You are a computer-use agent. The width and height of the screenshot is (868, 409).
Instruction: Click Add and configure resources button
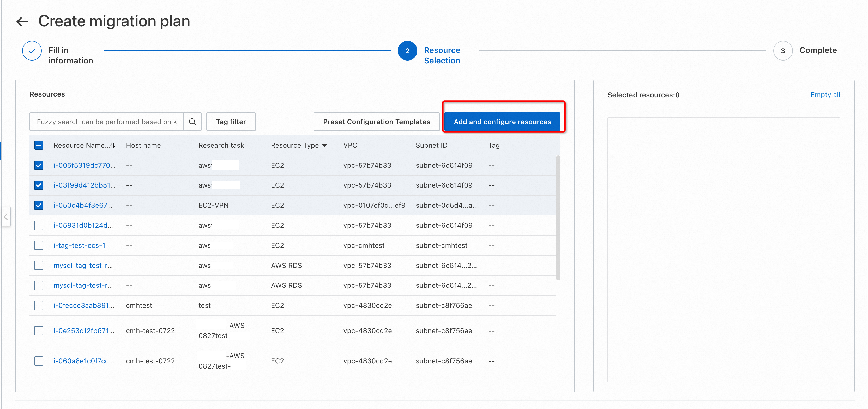click(502, 122)
